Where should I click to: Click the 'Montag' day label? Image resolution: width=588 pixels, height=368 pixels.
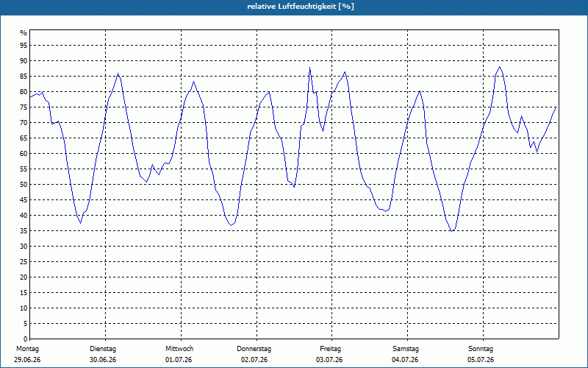coord(27,349)
